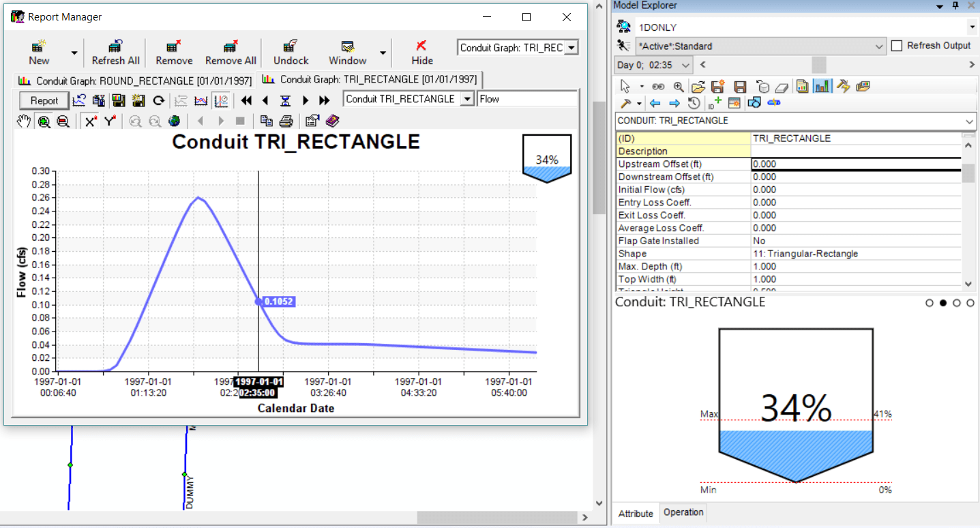Image resolution: width=980 pixels, height=528 pixels.
Task: Switch to the Operation tab
Action: pyautogui.click(x=683, y=512)
